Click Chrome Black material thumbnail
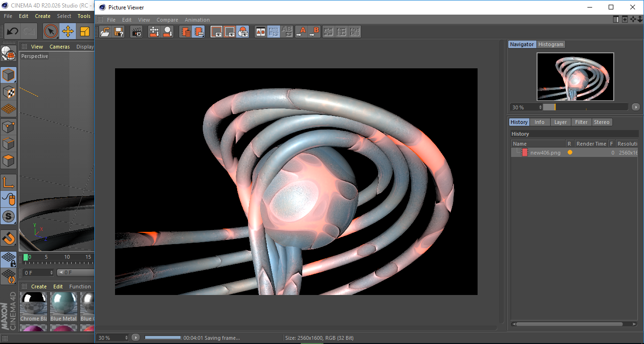 point(34,303)
